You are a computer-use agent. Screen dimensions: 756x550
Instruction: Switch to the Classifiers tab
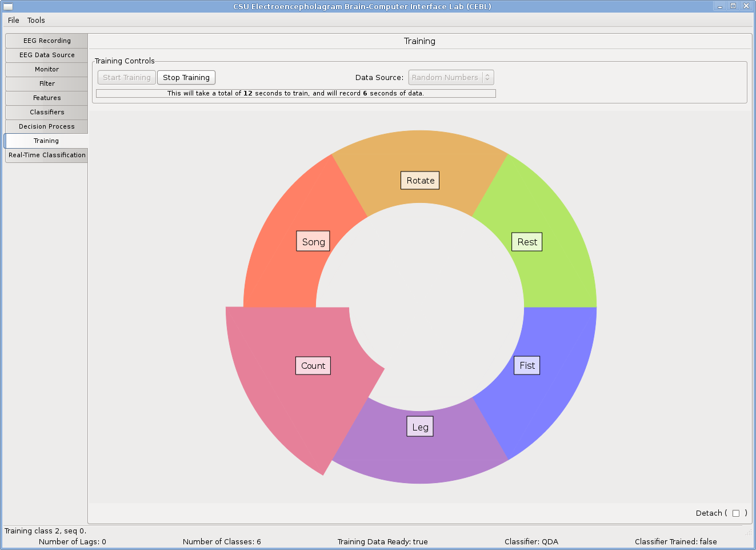pos(47,112)
